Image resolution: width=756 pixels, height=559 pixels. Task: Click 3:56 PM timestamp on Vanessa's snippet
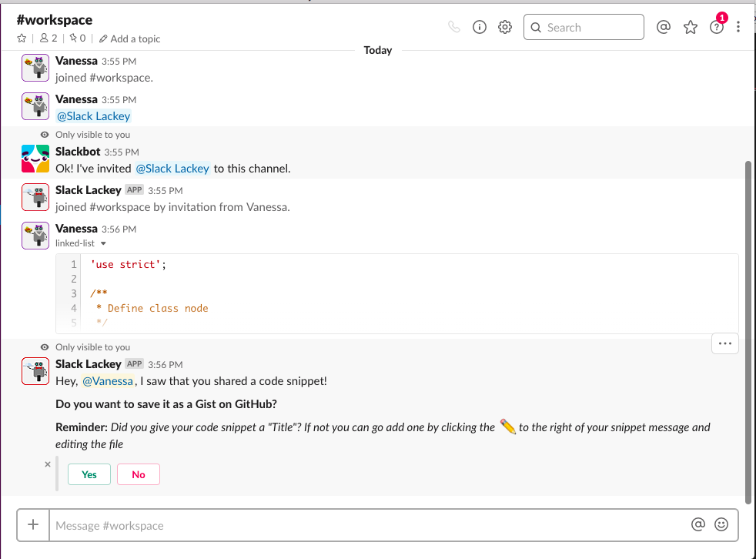coord(119,229)
